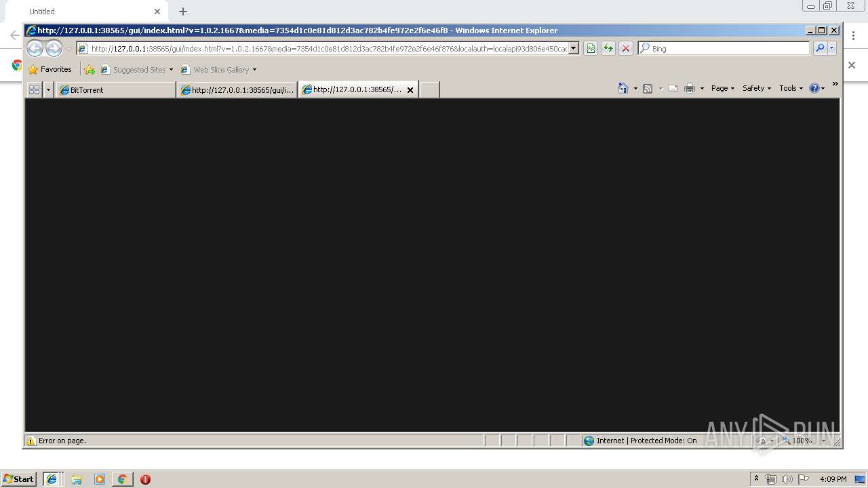Switch to Chrome via taskbar icon
This screenshot has height=488, width=868.
point(122,479)
